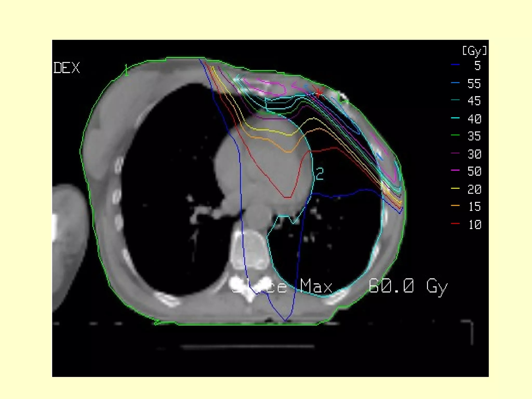Click the 35 Gy green legend swatch
The width and height of the screenshot is (532, 399).
[455, 135]
